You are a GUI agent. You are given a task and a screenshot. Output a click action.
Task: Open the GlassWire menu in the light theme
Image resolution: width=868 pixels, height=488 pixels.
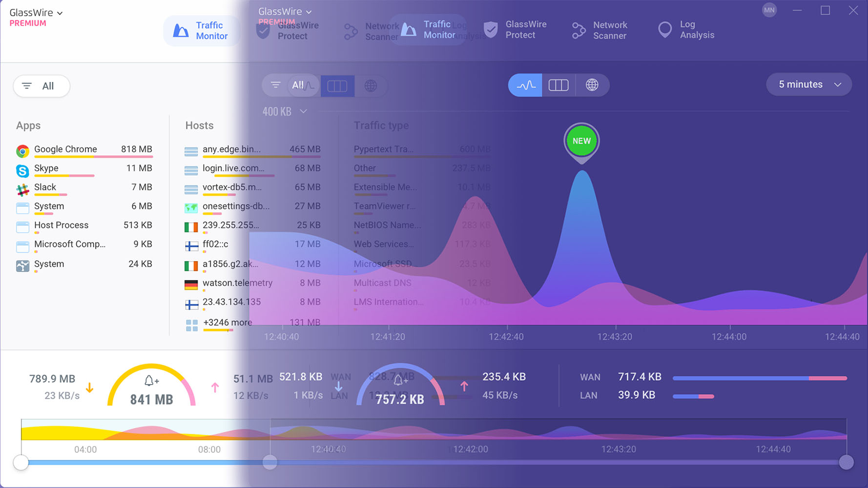coord(36,13)
